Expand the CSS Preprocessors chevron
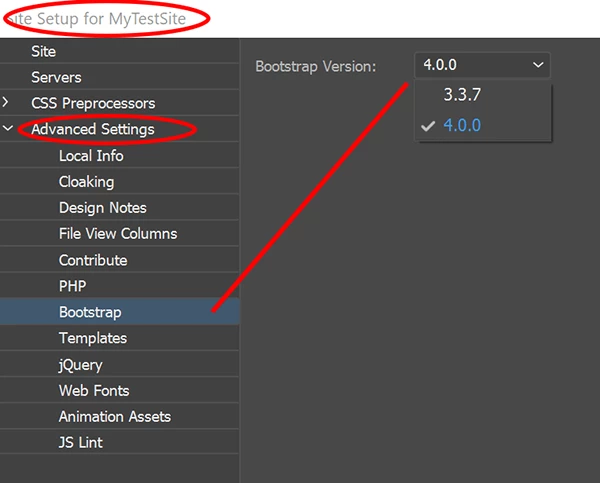 tap(6, 102)
